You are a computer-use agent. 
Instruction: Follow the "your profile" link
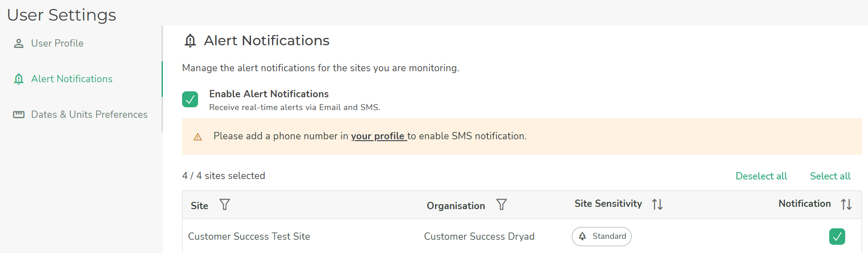click(378, 136)
